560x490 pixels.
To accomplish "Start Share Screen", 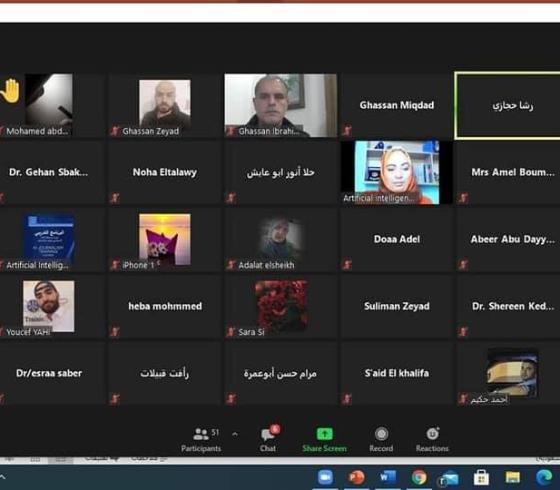I will click(x=324, y=440).
